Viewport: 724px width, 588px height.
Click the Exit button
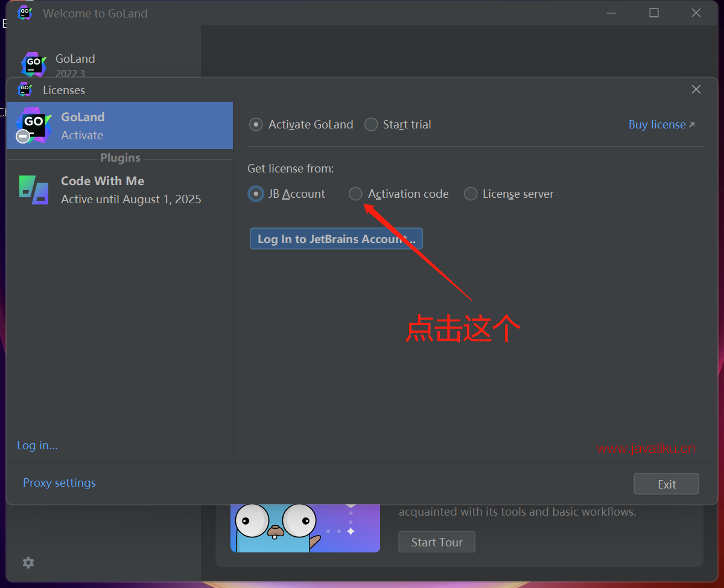(x=666, y=484)
